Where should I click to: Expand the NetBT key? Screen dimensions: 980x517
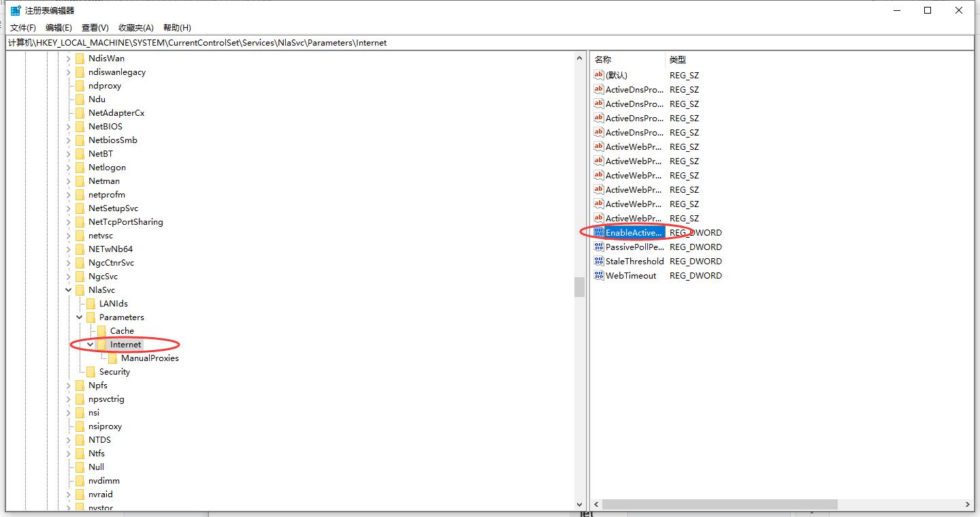69,154
